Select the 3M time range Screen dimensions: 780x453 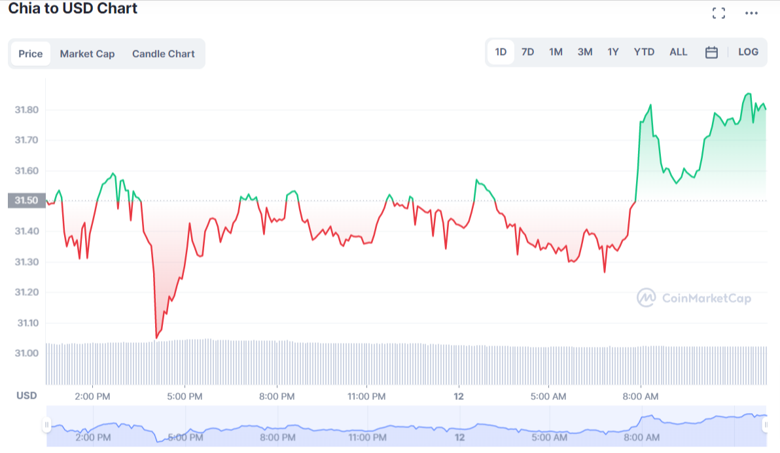(x=584, y=52)
